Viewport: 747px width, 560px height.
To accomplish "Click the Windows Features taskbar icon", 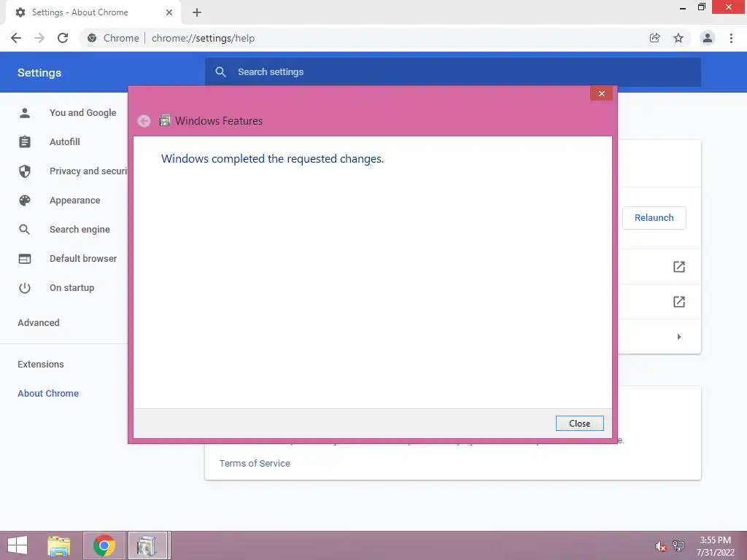I will (147, 545).
